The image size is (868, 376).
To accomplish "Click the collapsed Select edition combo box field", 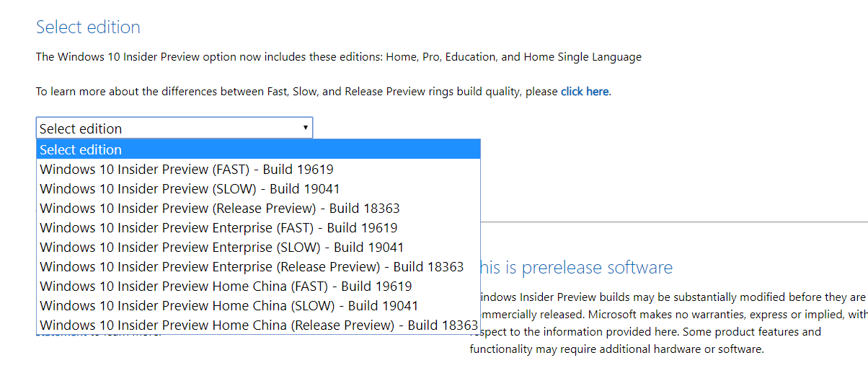I will click(166, 128).
